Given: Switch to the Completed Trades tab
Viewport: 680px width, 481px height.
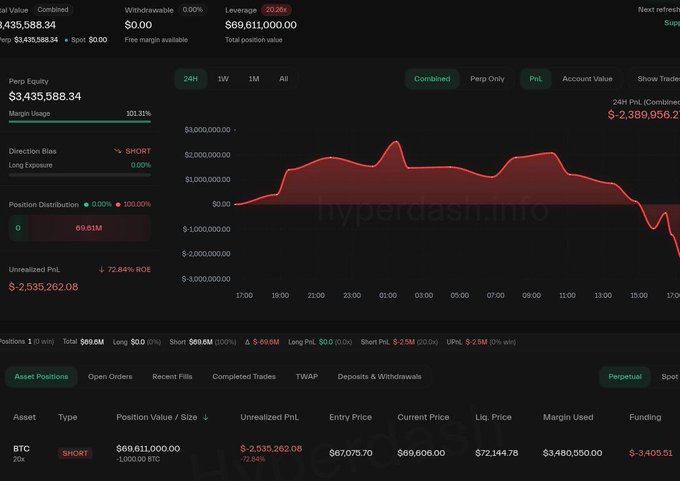Looking at the screenshot, I should click(242, 377).
